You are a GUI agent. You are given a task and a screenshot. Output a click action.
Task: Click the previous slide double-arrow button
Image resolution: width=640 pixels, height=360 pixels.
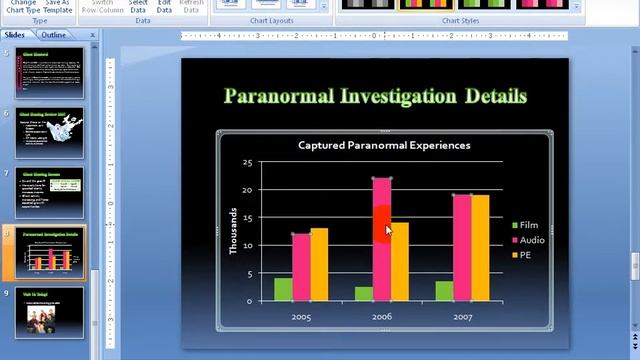[635, 338]
